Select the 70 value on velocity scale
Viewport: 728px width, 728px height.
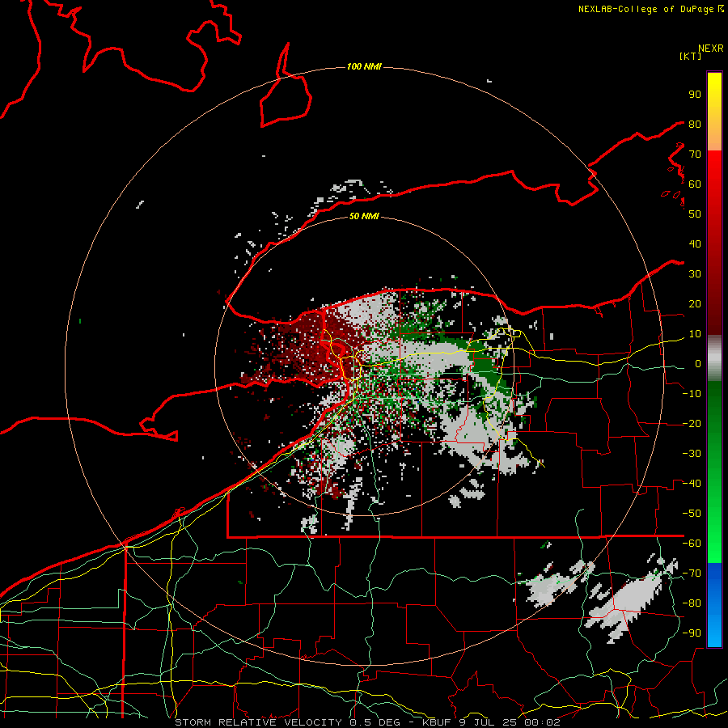click(x=695, y=154)
